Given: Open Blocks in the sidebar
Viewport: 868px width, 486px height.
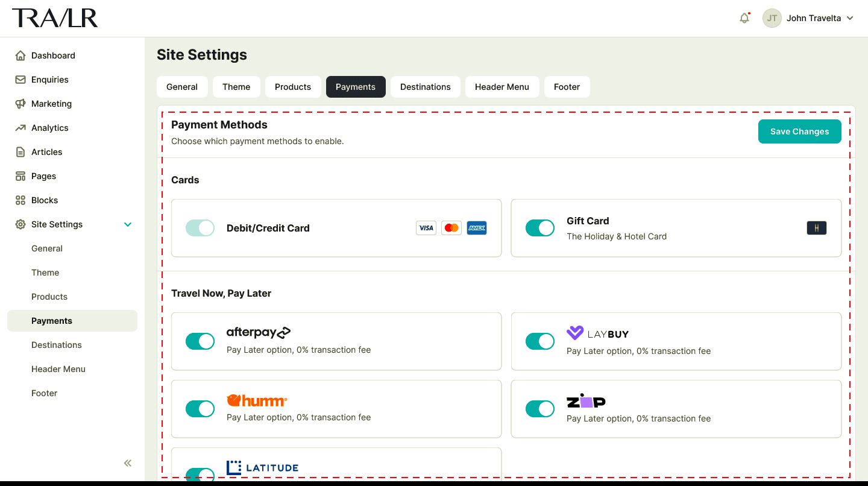Looking at the screenshot, I should tap(72, 200).
